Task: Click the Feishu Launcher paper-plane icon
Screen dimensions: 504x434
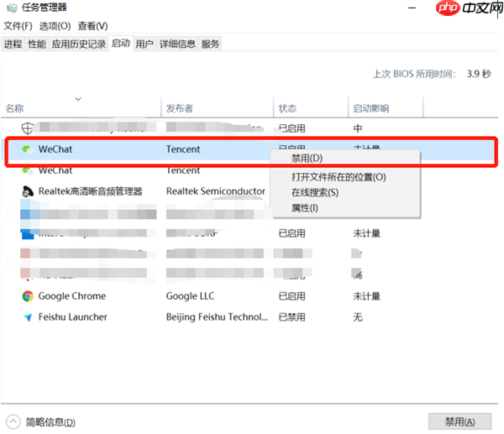Action: tap(28, 317)
